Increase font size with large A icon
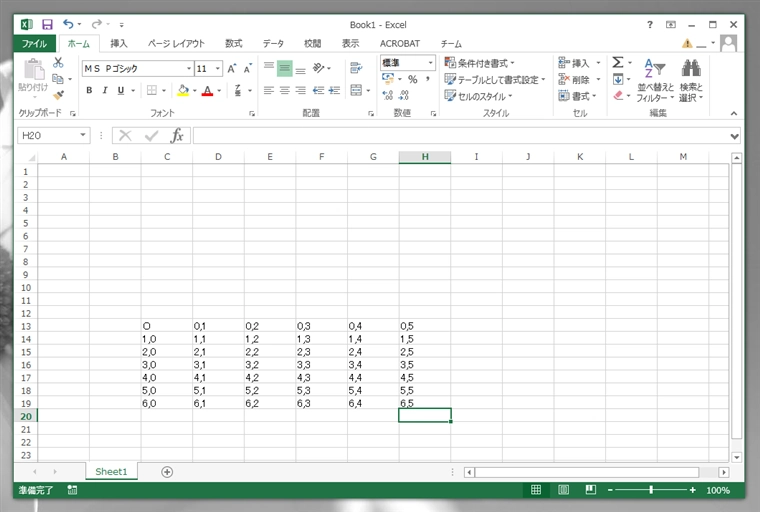This screenshot has width=760, height=512. [232, 68]
